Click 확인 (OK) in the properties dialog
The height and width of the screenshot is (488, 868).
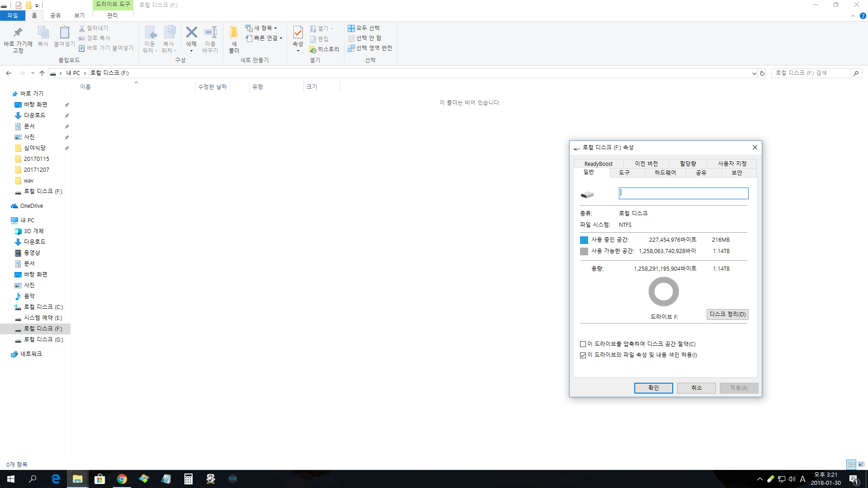[x=653, y=388]
